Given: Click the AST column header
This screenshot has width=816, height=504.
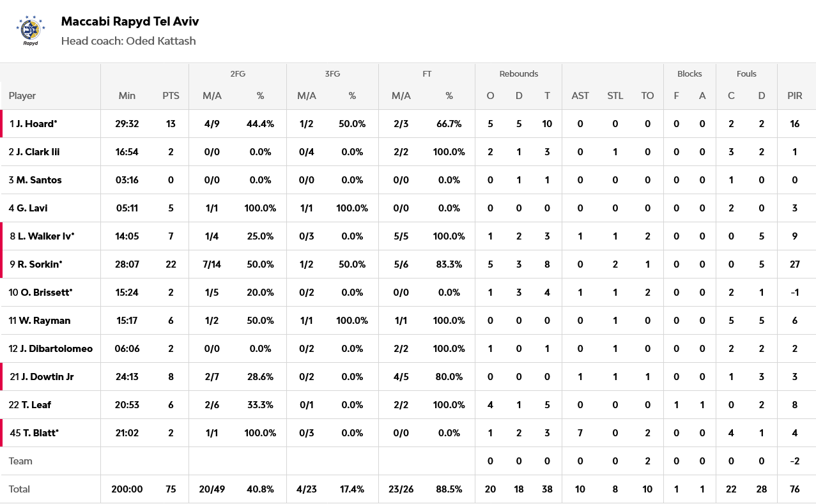Looking at the screenshot, I should (580, 96).
